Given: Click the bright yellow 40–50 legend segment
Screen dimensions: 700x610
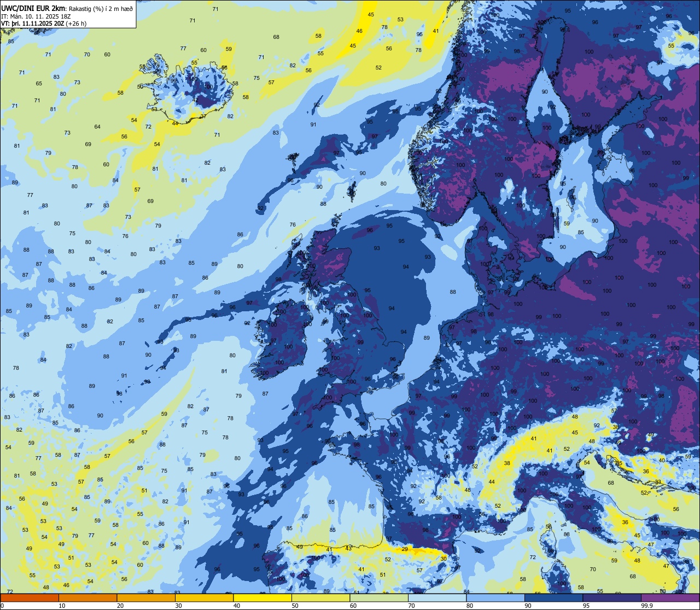Looking at the screenshot, I should click(x=262, y=597).
